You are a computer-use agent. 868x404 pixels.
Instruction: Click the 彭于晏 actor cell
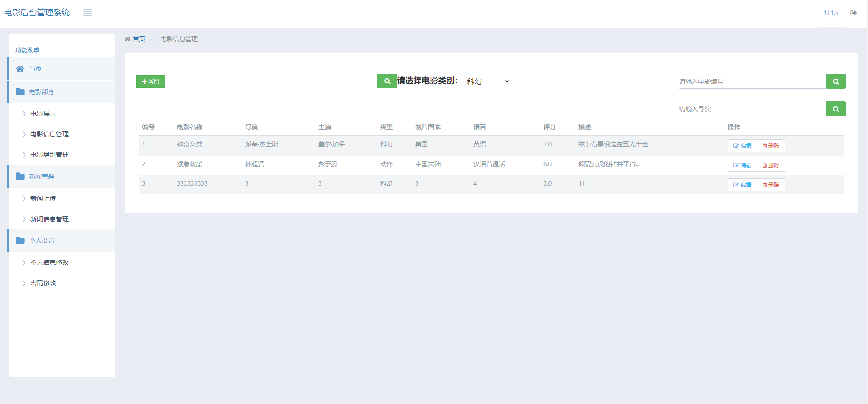pyautogui.click(x=328, y=164)
